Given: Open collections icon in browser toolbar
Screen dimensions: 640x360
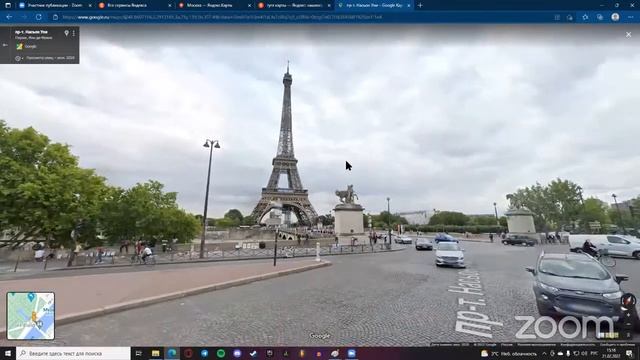Looking at the screenshot, I should 600,17.
